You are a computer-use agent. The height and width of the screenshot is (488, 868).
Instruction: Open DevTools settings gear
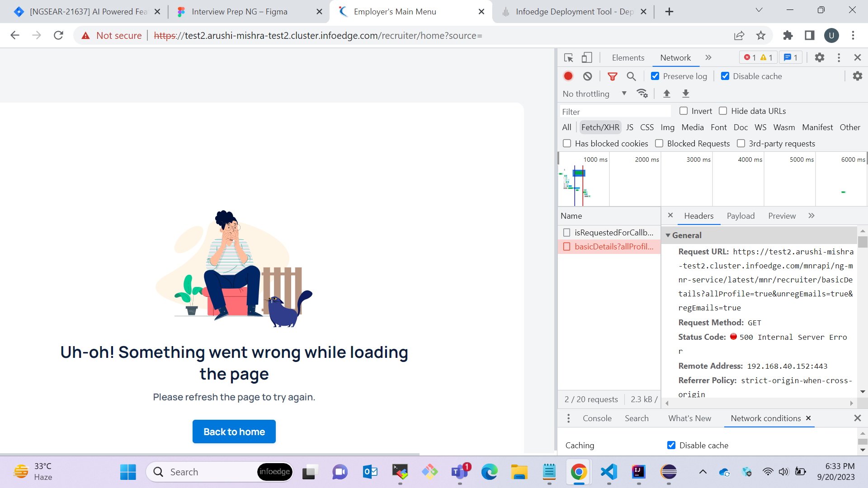[x=819, y=58]
